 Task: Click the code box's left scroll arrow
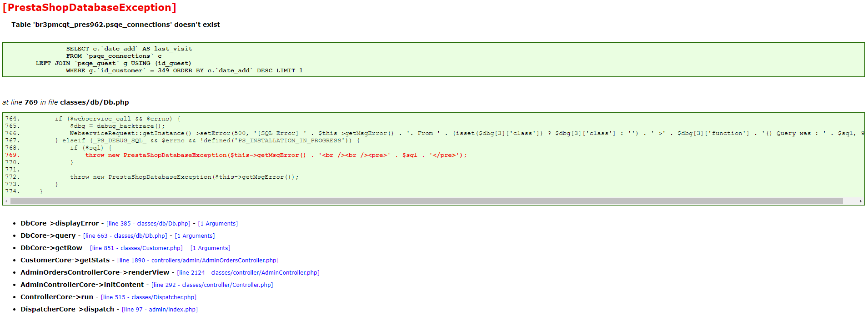click(6, 201)
